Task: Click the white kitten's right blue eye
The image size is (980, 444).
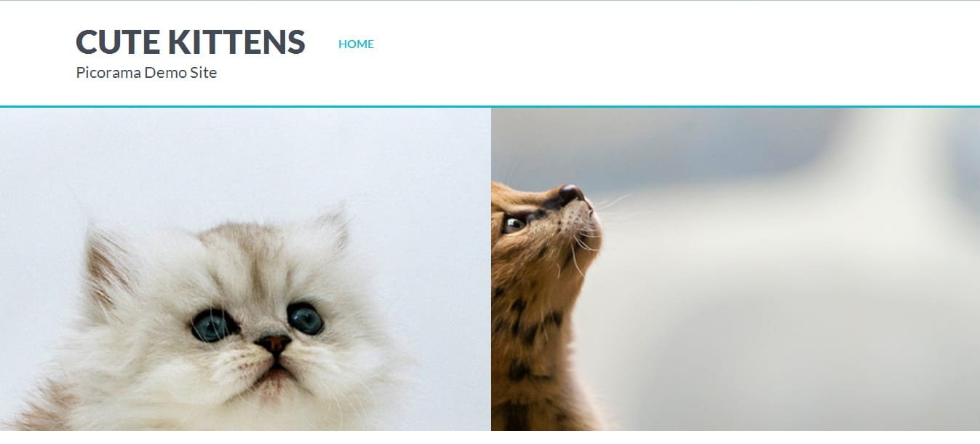Action: [305, 319]
